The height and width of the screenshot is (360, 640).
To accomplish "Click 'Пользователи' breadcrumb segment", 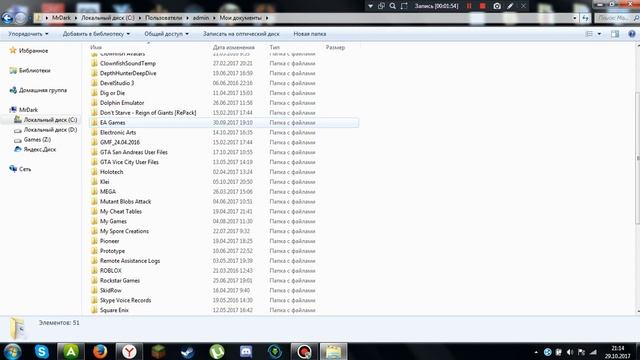I will coord(164,18).
